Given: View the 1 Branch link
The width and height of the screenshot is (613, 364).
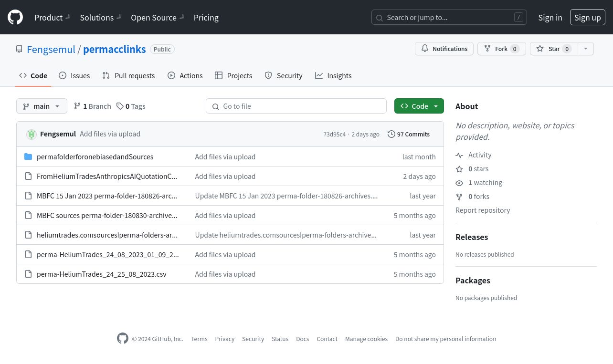Looking at the screenshot, I should (x=92, y=106).
